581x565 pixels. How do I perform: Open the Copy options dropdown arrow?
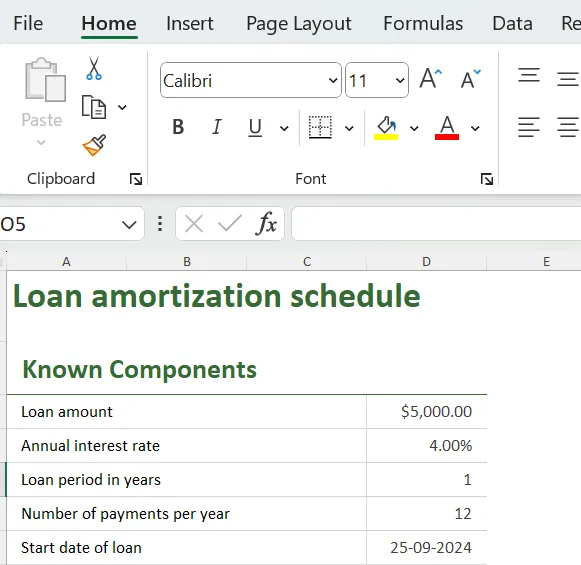click(122, 107)
